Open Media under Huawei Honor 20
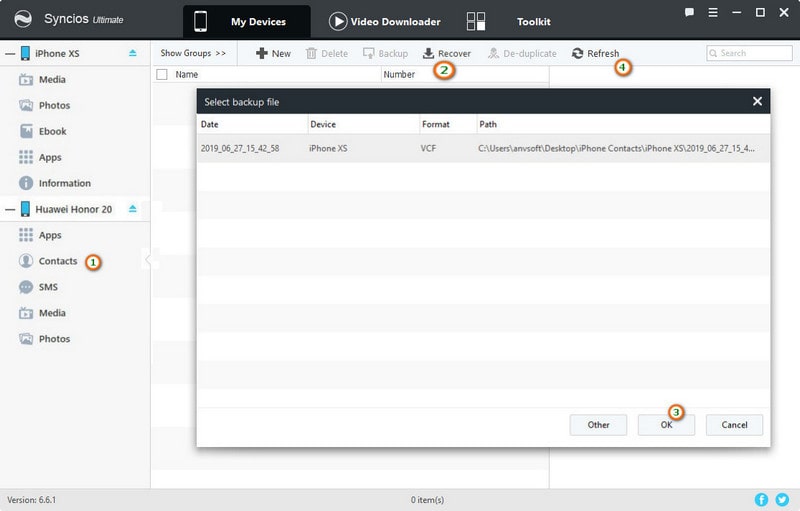The width and height of the screenshot is (800, 511). pos(42,313)
